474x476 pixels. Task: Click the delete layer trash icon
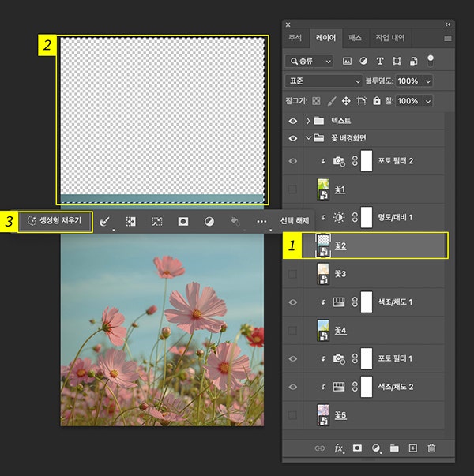point(431,448)
